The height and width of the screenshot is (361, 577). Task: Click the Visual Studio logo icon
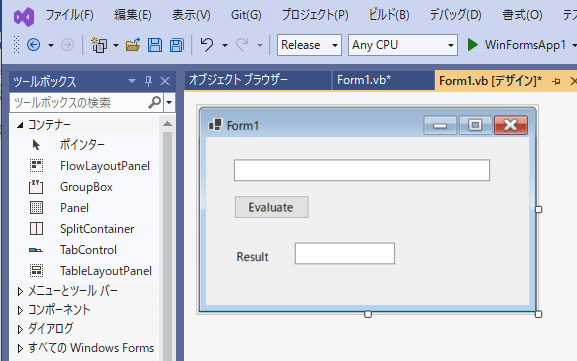point(24,17)
